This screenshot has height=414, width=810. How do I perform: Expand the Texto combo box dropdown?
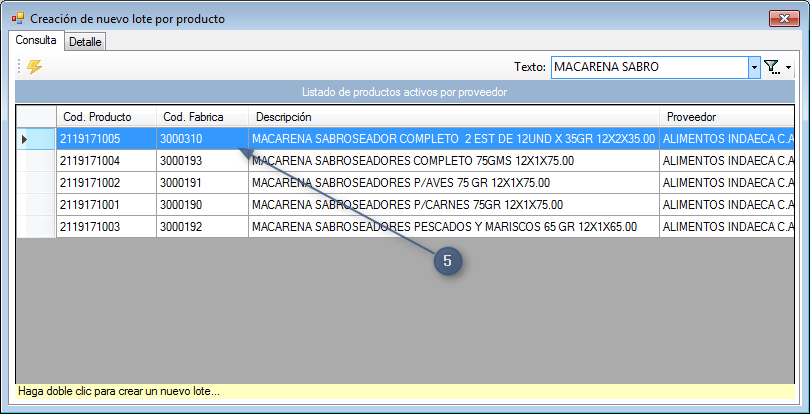(754, 67)
